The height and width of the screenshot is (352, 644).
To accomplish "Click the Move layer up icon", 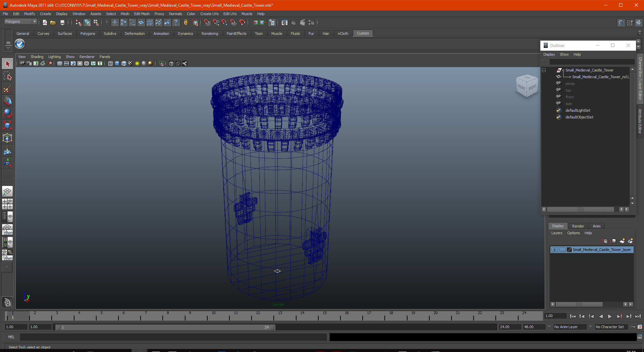I will 605,241.
